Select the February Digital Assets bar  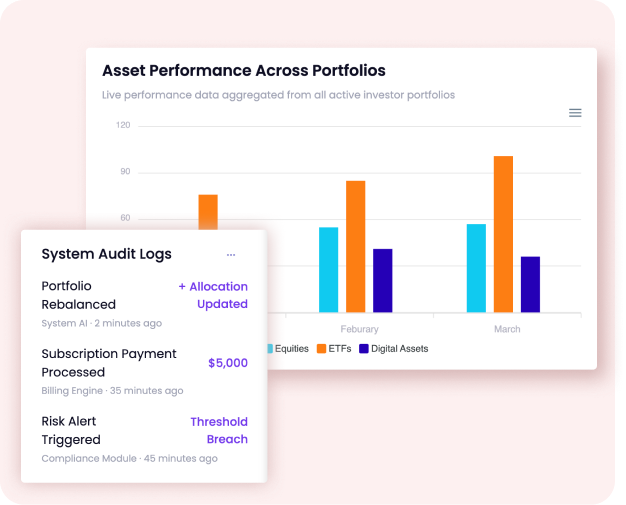[x=382, y=280]
